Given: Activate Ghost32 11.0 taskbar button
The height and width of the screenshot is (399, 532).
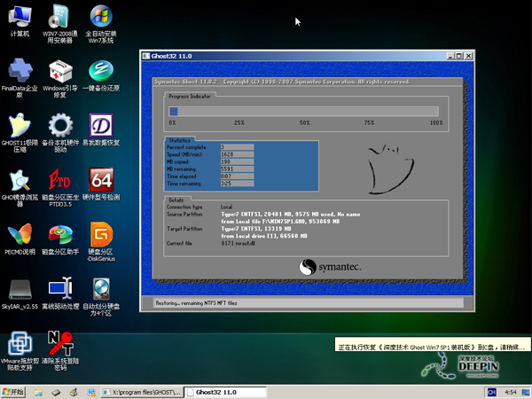Looking at the screenshot, I should pyautogui.click(x=225, y=392).
